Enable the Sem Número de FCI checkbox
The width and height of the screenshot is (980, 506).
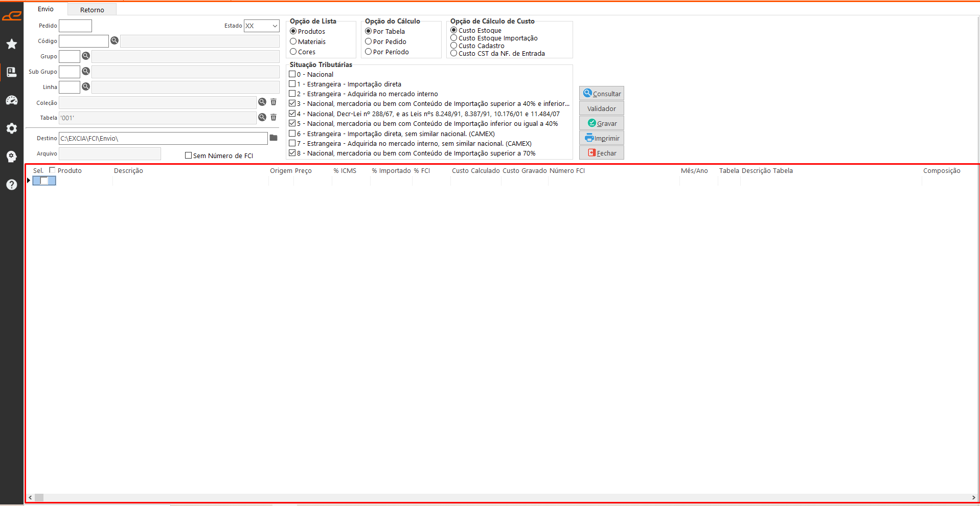tap(188, 156)
